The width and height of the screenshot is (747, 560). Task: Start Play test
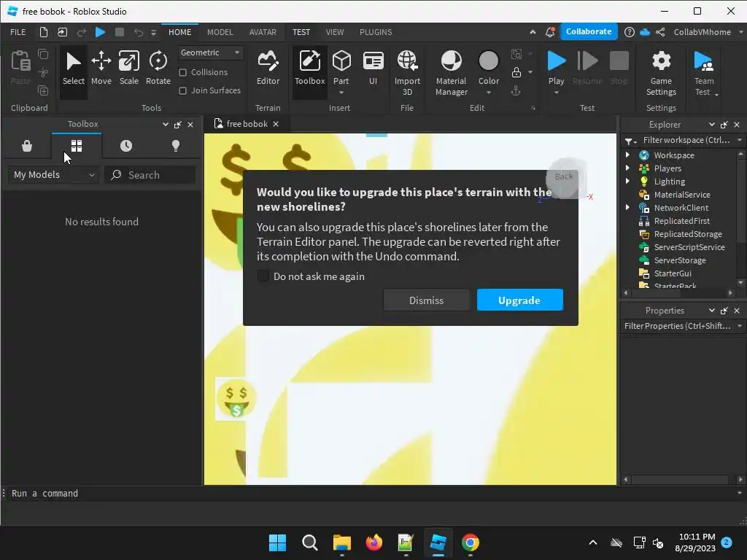pyautogui.click(x=556, y=66)
